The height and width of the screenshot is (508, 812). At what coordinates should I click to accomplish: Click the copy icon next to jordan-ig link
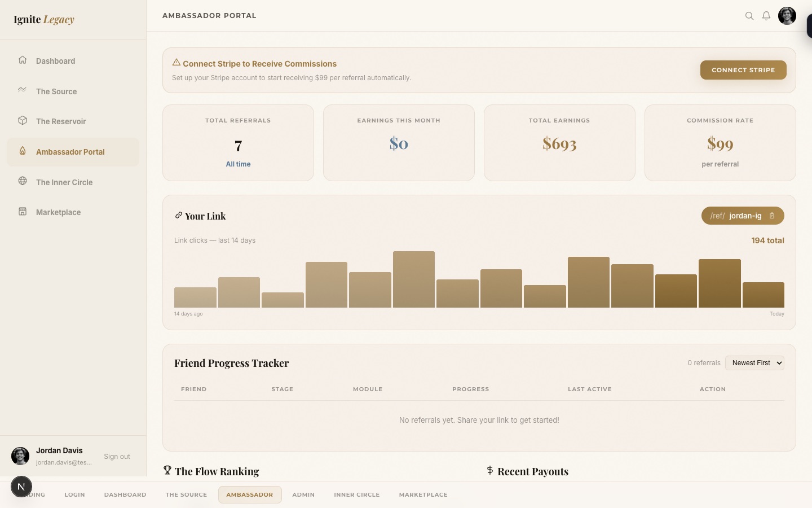772,216
